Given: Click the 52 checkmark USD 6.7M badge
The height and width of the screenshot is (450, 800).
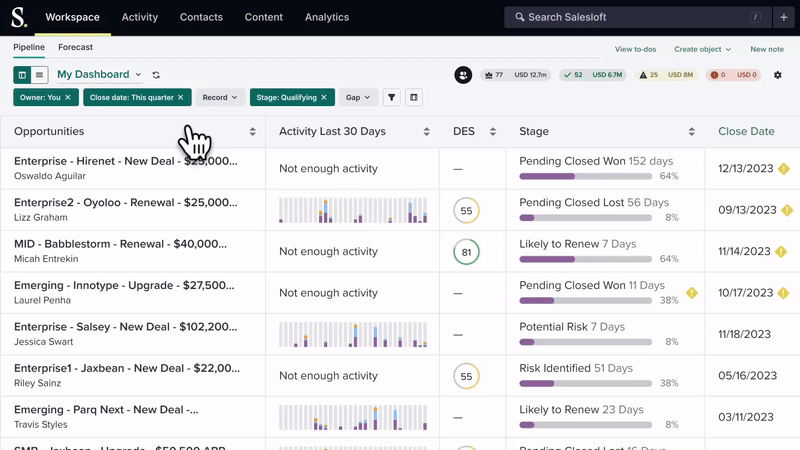Looking at the screenshot, I should 593,75.
